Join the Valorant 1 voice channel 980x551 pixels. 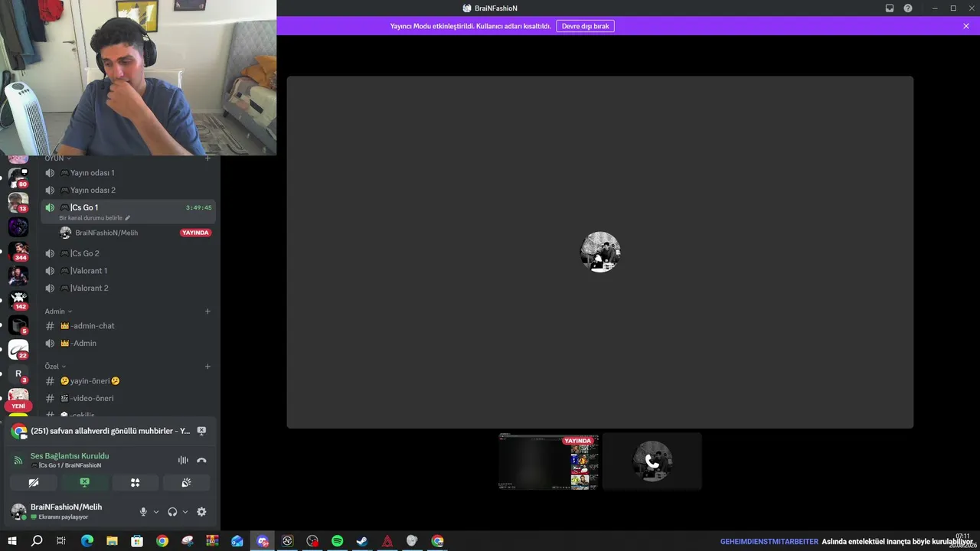[128, 271]
